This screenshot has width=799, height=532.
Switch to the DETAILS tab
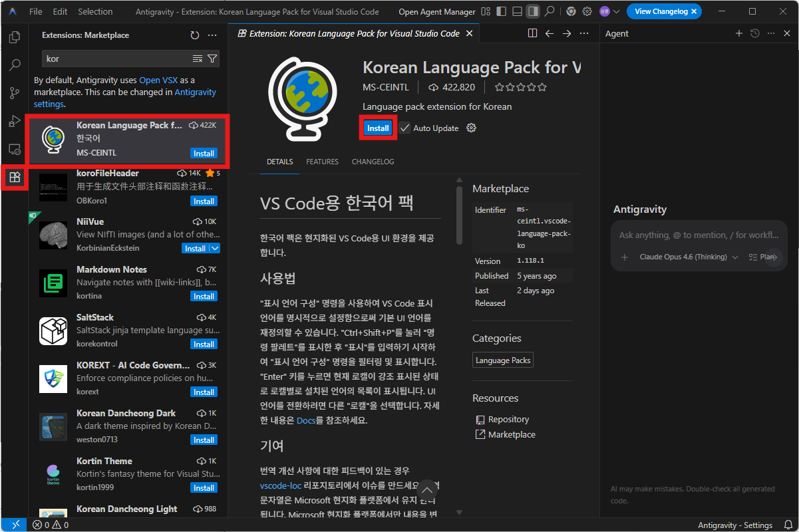[280, 162]
